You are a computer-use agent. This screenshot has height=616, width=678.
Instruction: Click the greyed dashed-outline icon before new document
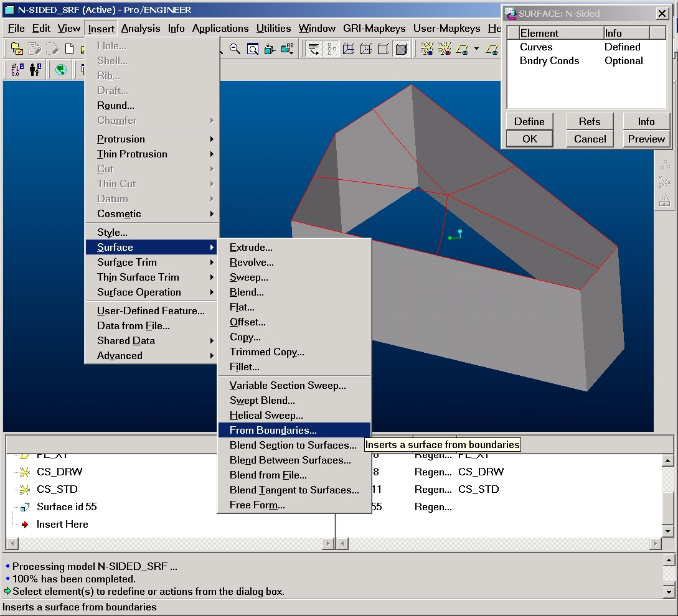[x=52, y=49]
